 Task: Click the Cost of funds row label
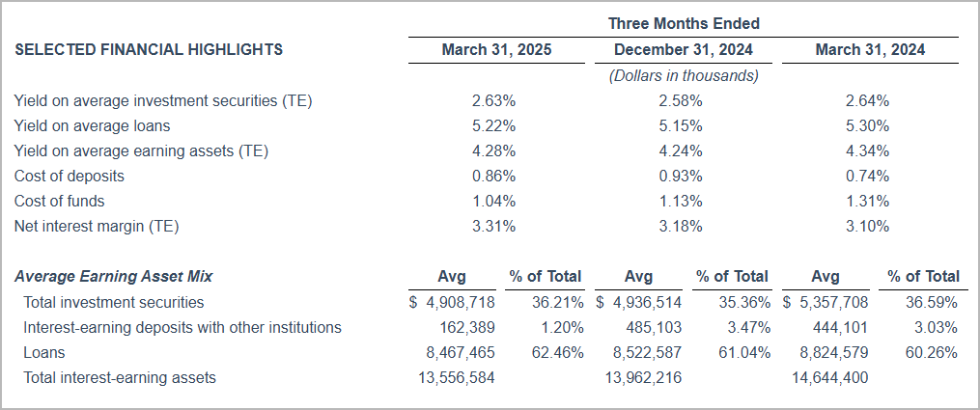[60, 201]
